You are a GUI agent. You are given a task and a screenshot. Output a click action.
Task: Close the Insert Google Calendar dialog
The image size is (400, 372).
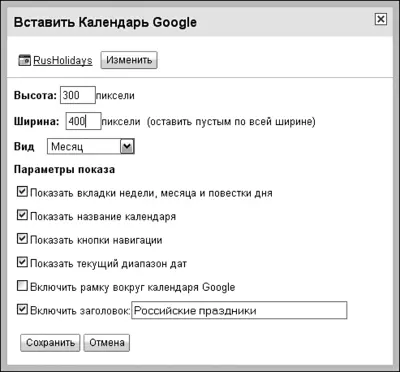tap(381, 19)
